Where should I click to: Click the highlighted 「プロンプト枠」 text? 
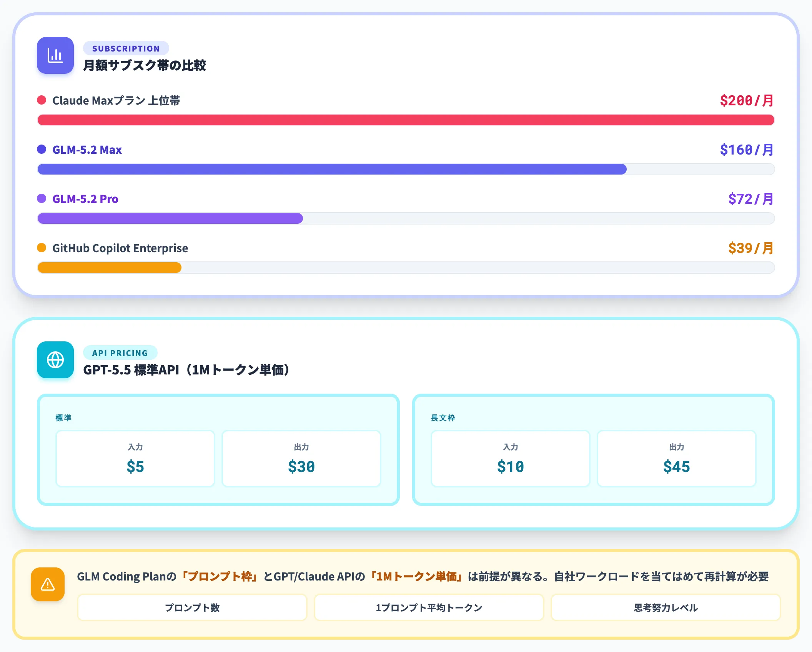pos(220,576)
